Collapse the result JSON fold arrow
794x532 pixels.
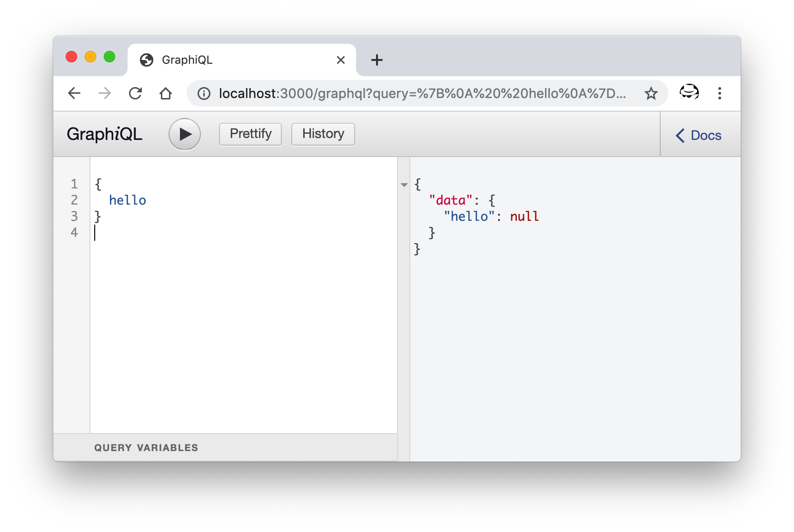click(404, 185)
